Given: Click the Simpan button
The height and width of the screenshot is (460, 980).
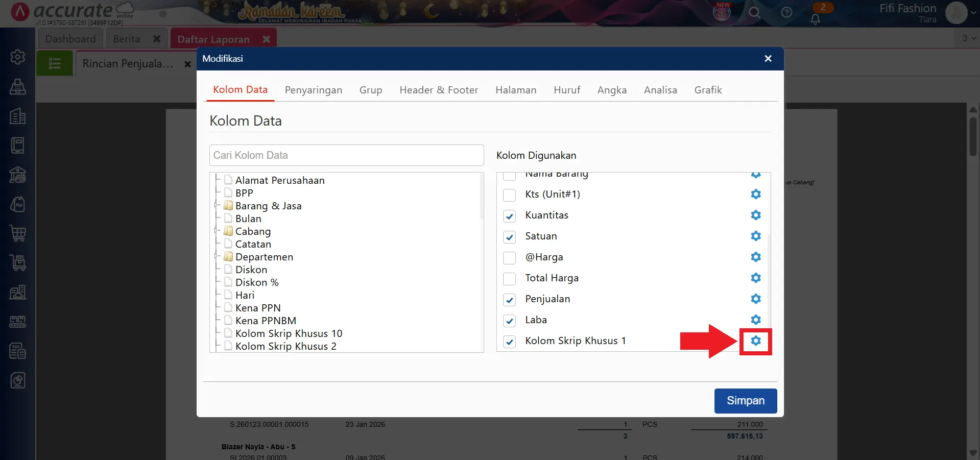Looking at the screenshot, I should 745,401.
